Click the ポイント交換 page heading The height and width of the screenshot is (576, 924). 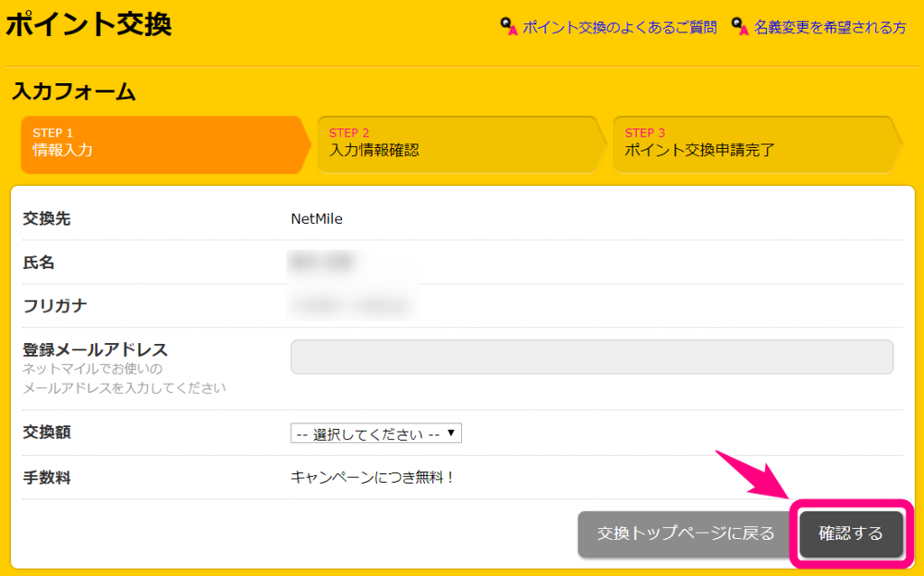(88, 24)
